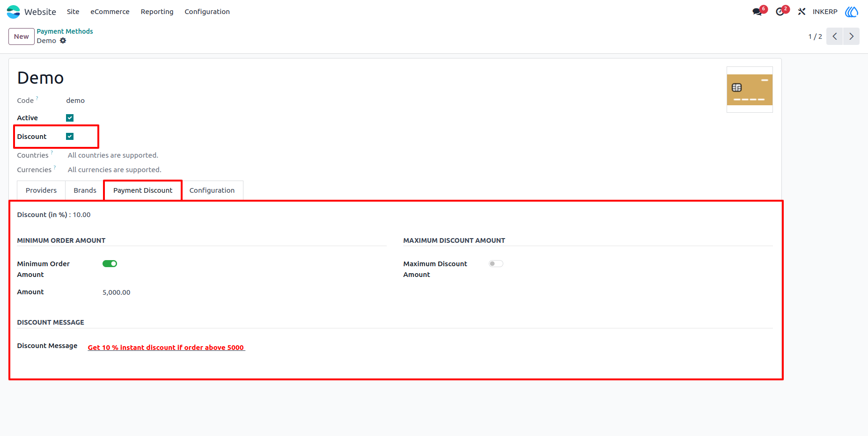This screenshot has height=436, width=868.
Task: Click the discount message link text
Action: click(x=166, y=348)
